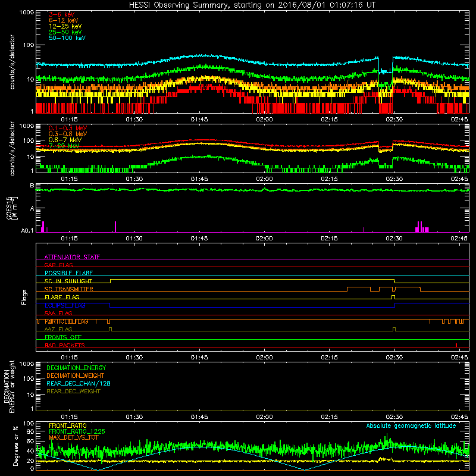Viewport: 476px width, 476px height.
Task: Click the FRONT_RATIO legend label in yellow
Action: 68,425
